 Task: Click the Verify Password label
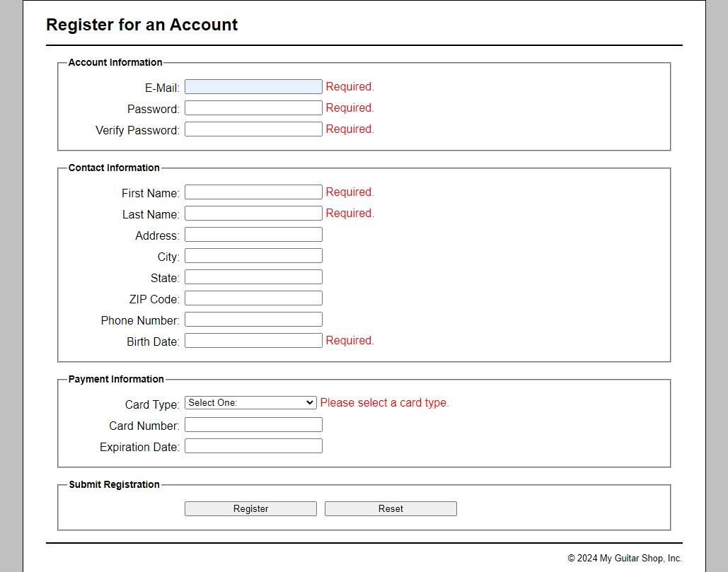coord(137,130)
